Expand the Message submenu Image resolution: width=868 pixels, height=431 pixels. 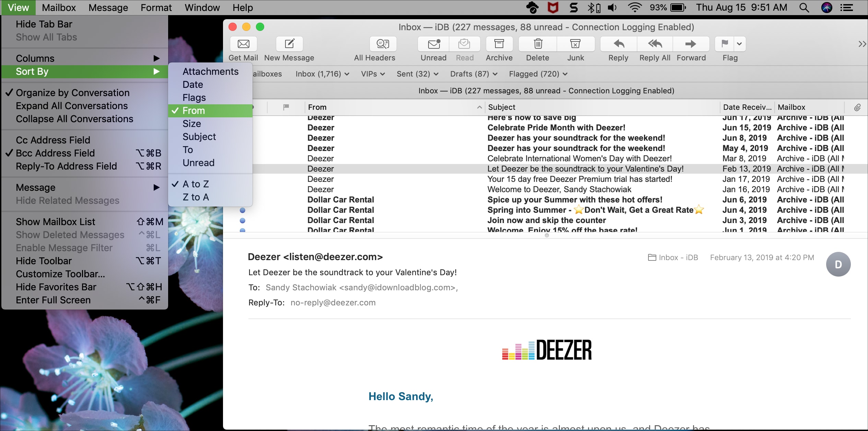tap(85, 187)
